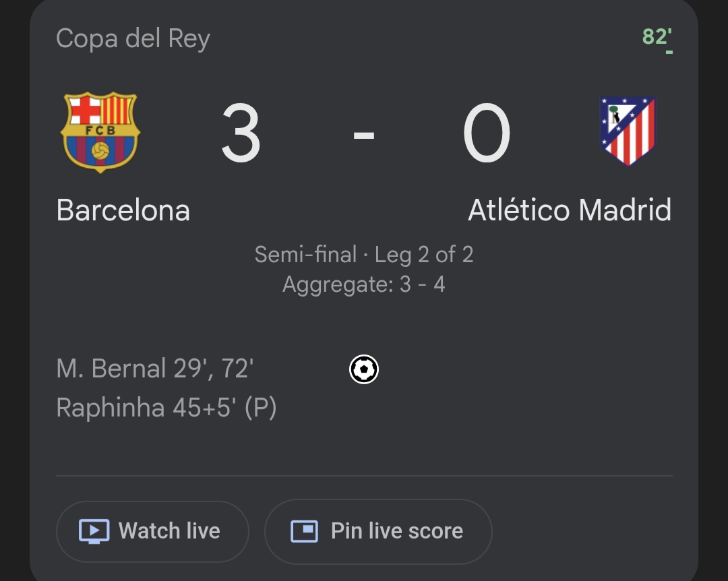Tap the Aggregate: 3 - 4 line
The width and height of the screenshot is (728, 581).
[x=364, y=284]
